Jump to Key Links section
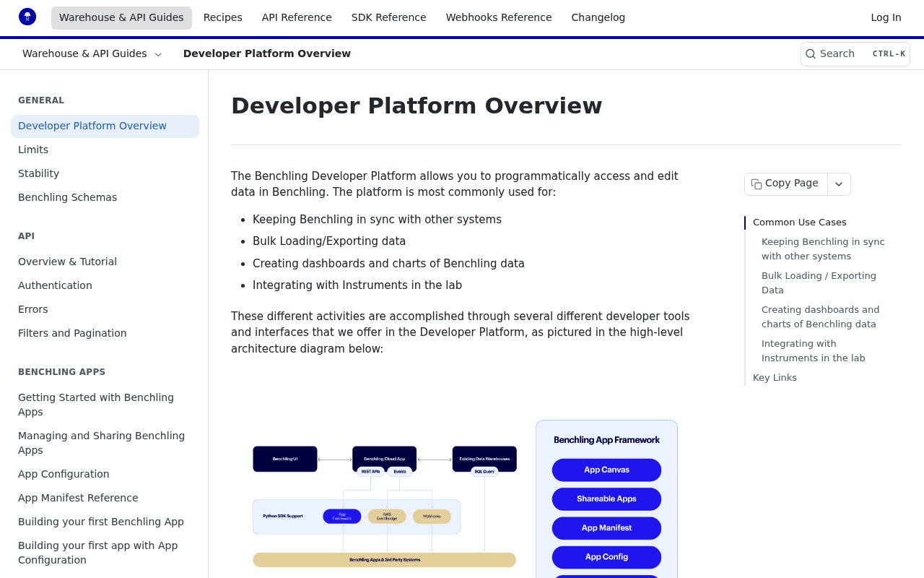924x578 pixels. click(x=775, y=378)
